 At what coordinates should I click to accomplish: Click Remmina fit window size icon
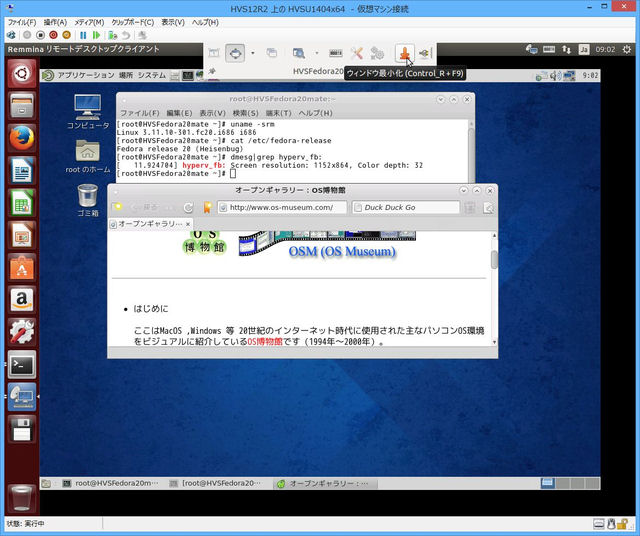point(214,53)
